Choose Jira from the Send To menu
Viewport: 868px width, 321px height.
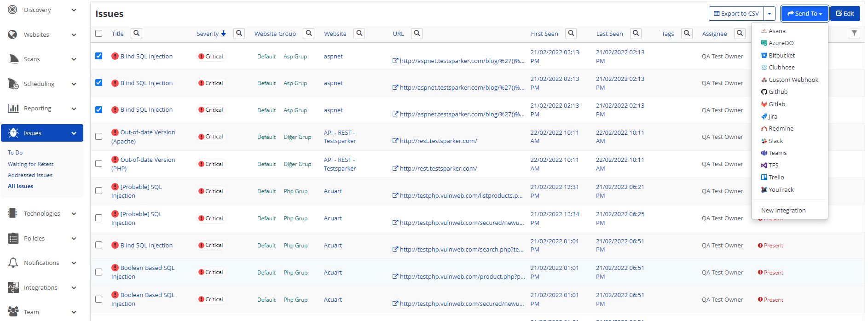click(773, 116)
